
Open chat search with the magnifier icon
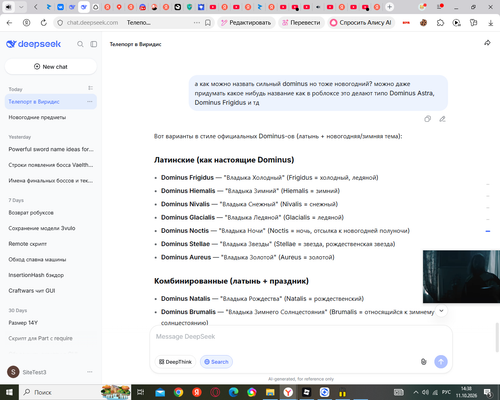80,44
